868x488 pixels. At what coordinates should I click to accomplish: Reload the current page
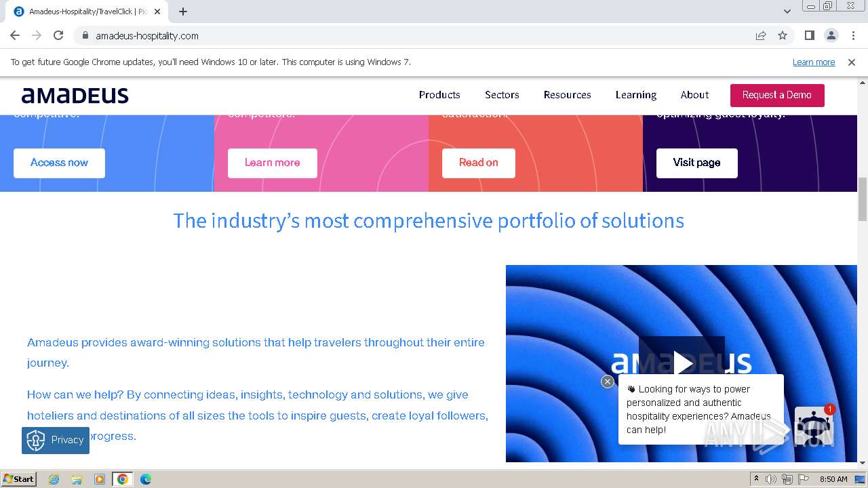58,36
